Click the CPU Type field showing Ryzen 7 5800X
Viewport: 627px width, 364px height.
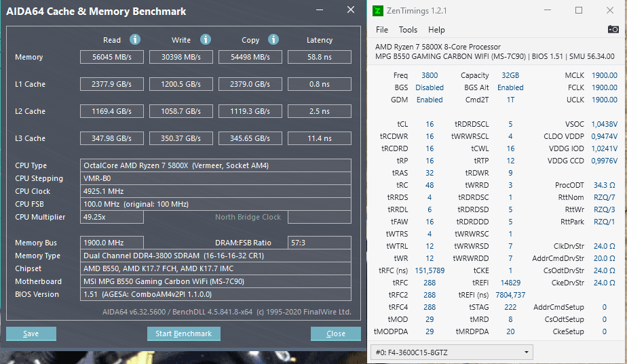pyautogui.click(x=216, y=165)
